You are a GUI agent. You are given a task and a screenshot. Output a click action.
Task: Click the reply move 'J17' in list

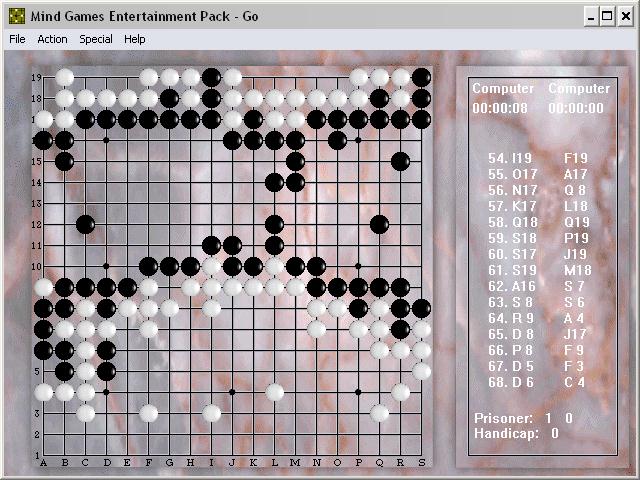575,334
